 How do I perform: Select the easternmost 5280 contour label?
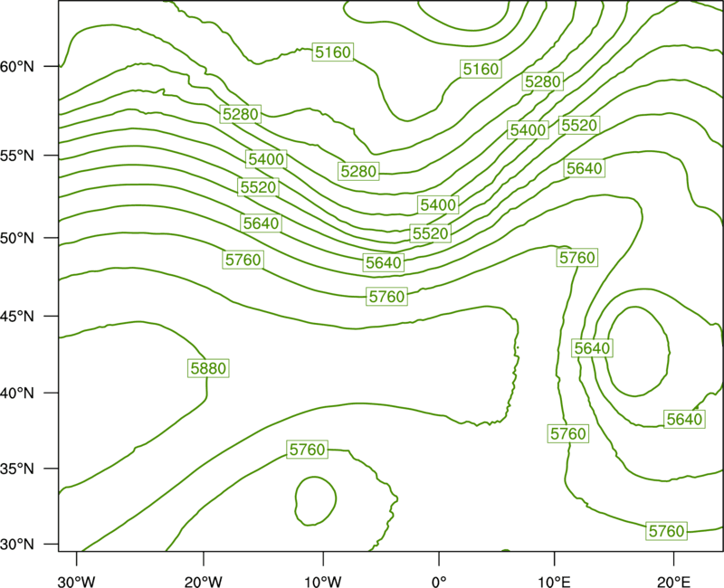coord(542,81)
